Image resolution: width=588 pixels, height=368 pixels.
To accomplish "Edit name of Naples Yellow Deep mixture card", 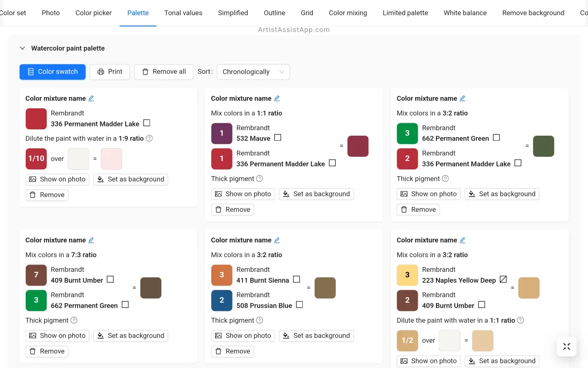I will [x=462, y=240].
